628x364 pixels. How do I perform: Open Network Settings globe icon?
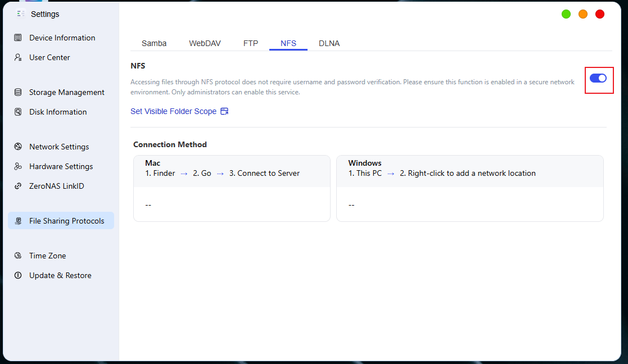click(x=18, y=147)
